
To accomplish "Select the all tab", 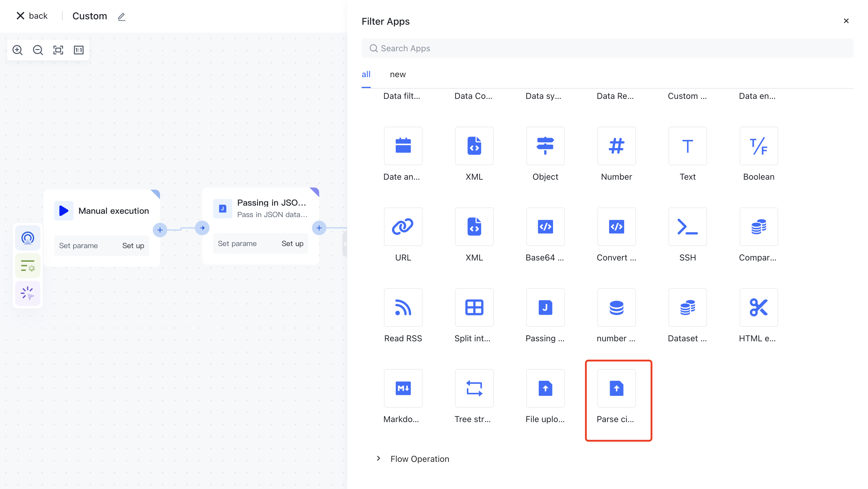I will pyautogui.click(x=366, y=74).
